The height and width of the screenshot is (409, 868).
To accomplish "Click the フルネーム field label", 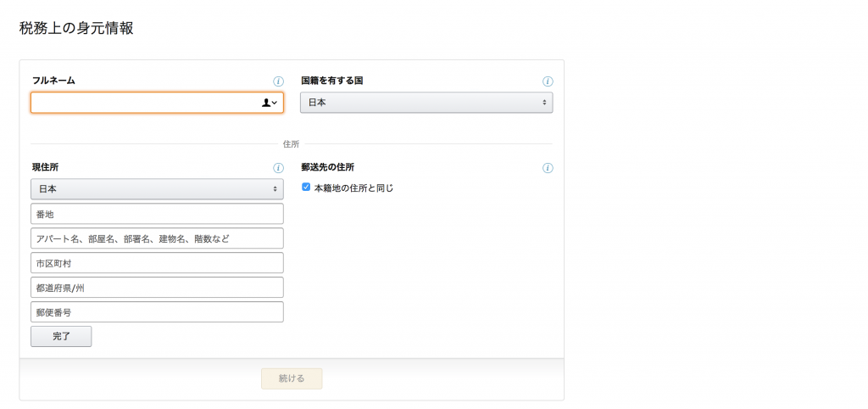I will point(53,81).
